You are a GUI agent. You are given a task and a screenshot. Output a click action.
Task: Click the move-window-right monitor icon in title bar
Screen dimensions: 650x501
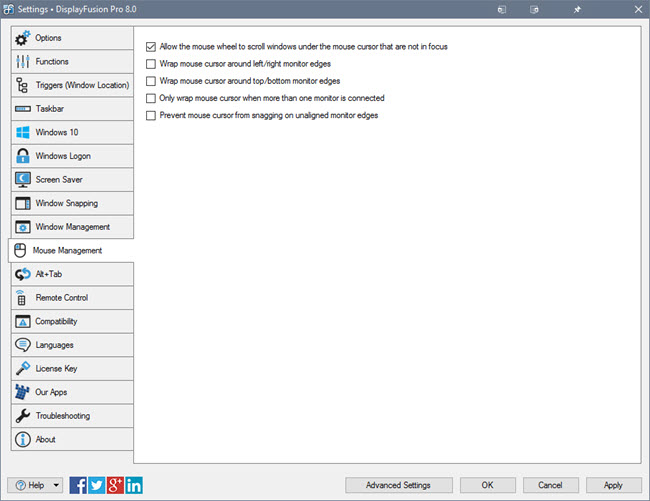(x=534, y=10)
